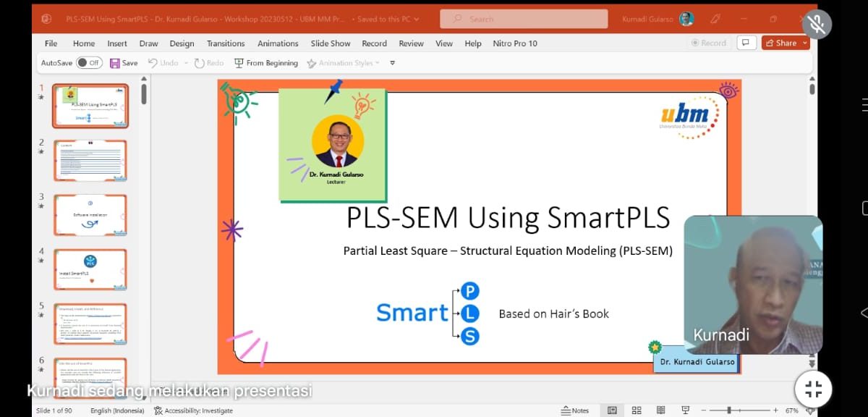Open the View tab
868x417 pixels.
click(x=444, y=43)
